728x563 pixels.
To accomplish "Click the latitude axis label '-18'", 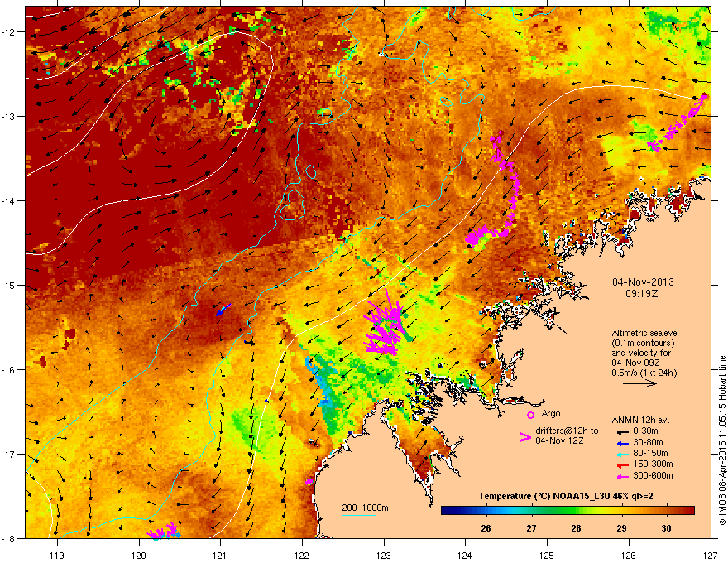I will tap(9, 539).
